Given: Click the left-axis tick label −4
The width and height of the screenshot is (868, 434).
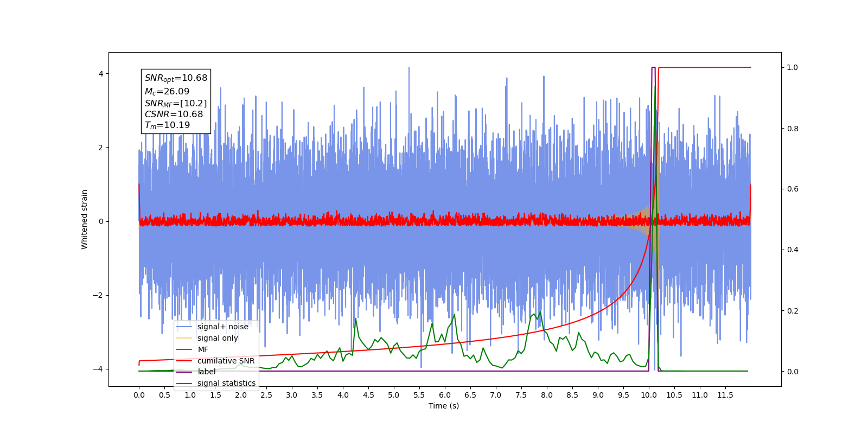Looking at the screenshot, I should click(x=98, y=369).
